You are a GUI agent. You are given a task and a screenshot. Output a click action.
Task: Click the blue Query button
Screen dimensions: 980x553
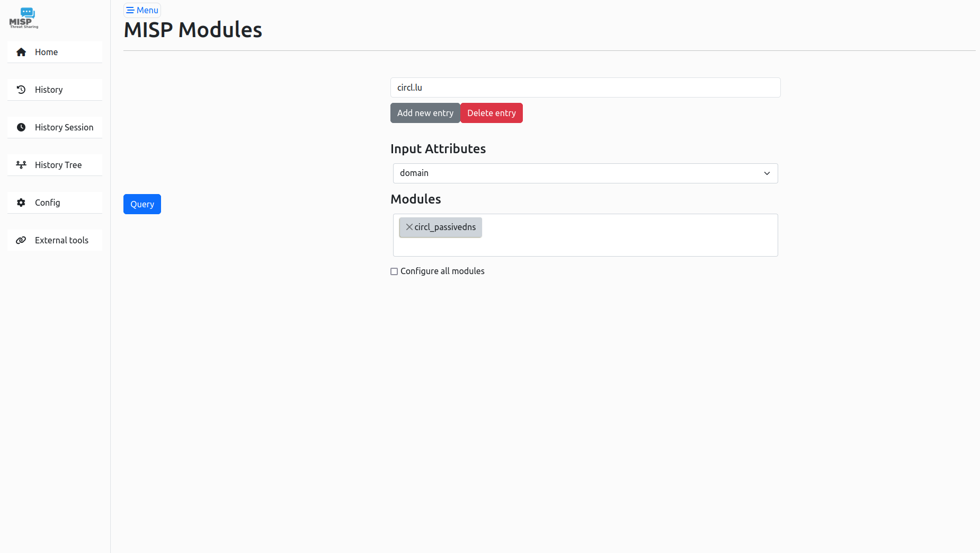[142, 204]
